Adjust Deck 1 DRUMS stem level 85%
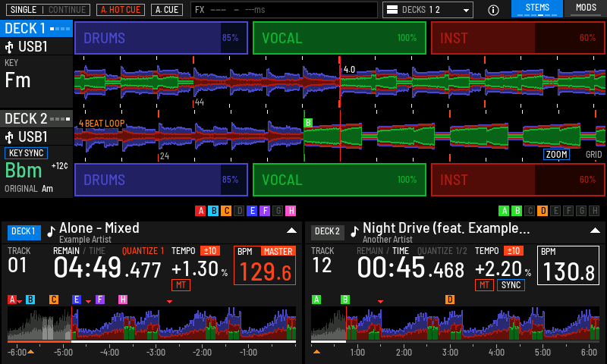607x364 pixels. pyautogui.click(x=161, y=38)
